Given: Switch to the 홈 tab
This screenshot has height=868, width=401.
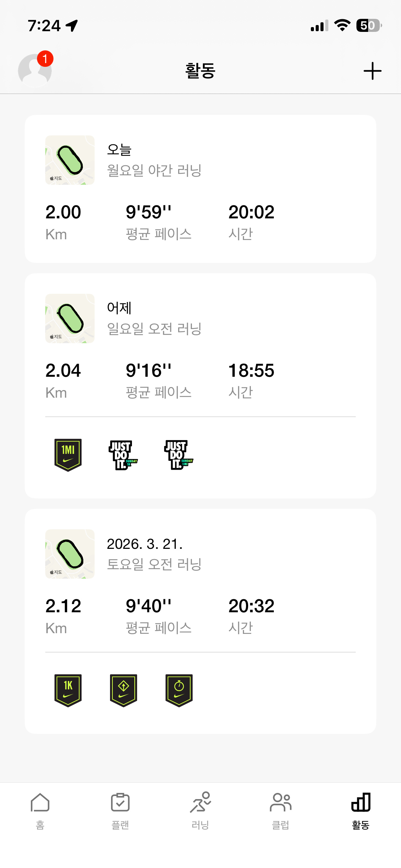Looking at the screenshot, I should 40,810.
